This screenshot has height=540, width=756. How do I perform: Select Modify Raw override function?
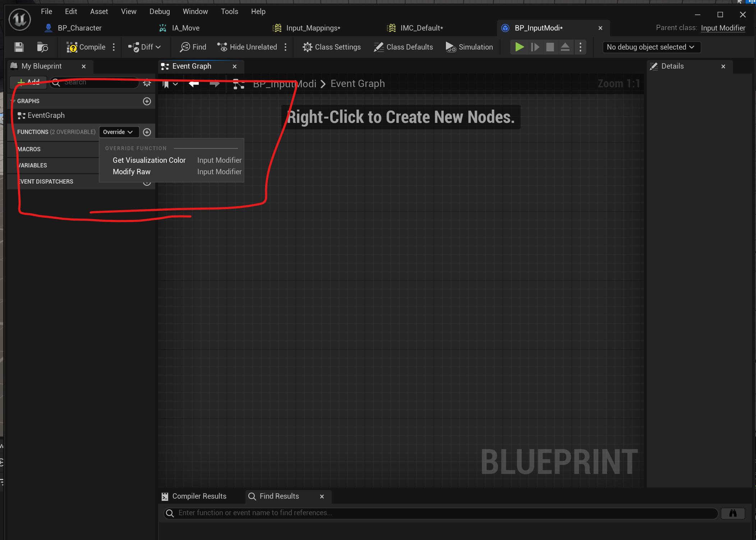[132, 172]
